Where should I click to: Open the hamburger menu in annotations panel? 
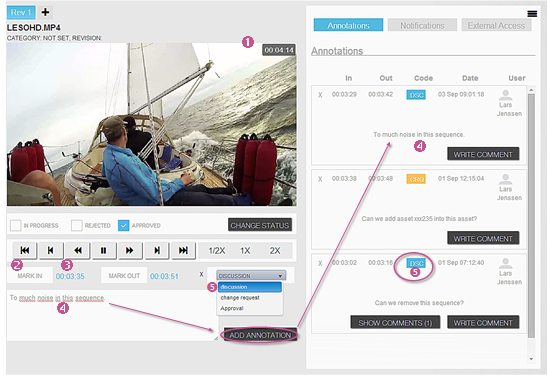coord(532,14)
